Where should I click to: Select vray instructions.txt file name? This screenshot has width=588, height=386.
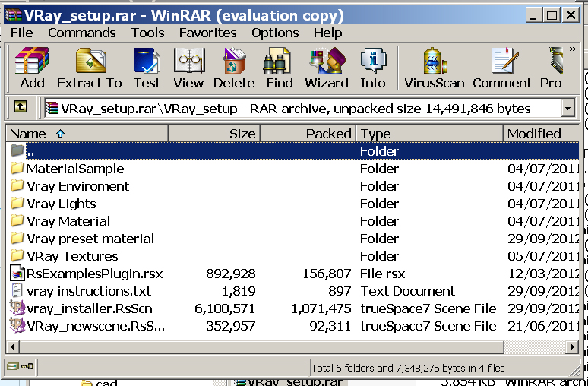[x=89, y=291]
